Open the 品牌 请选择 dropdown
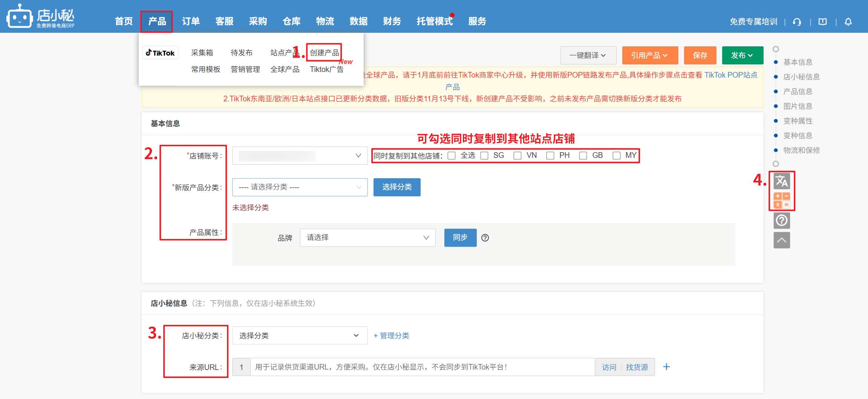This screenshot has width=868, height=399. 367,238
